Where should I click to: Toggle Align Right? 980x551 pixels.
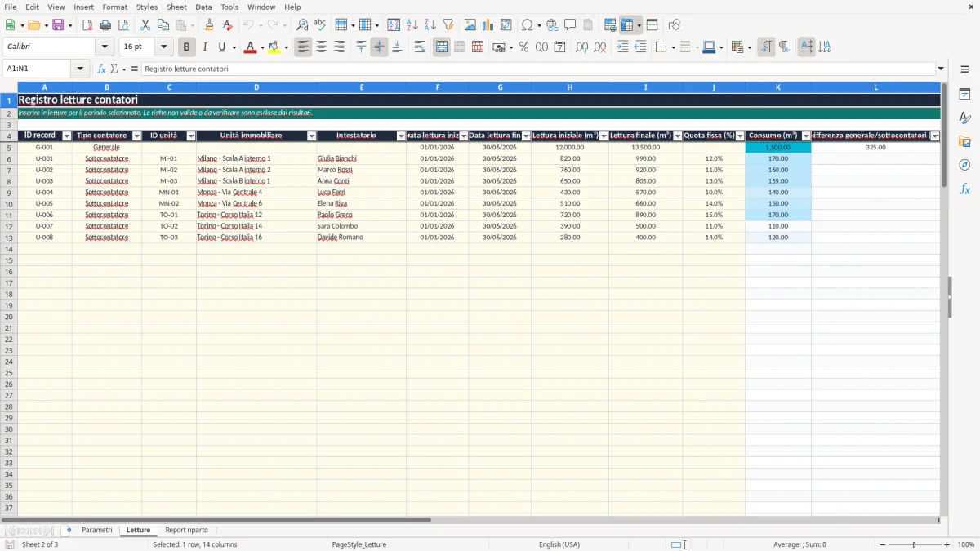pyautogui.click(x=339, y=47)
